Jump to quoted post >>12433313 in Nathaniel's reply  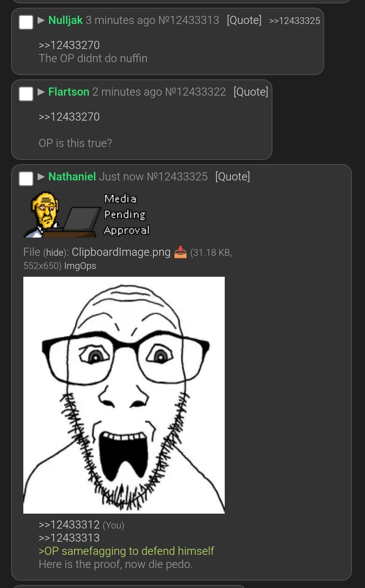69,538
